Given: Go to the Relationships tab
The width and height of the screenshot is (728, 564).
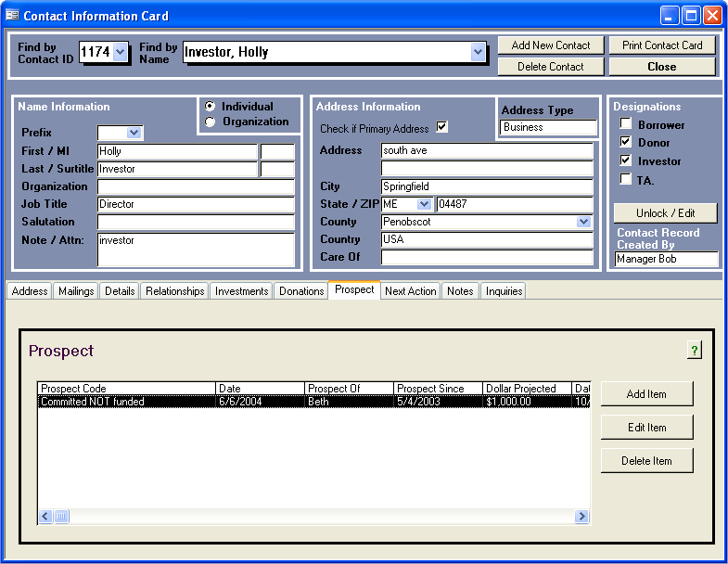Looking at the screenshot, I should 174,291.
